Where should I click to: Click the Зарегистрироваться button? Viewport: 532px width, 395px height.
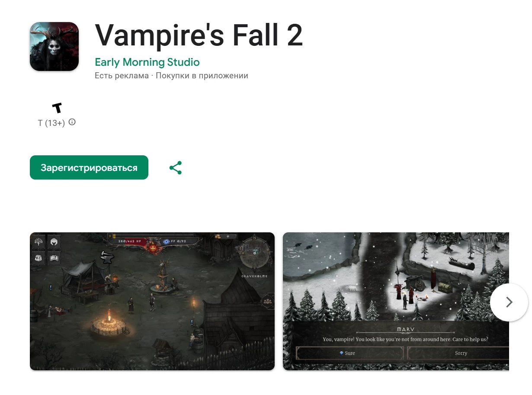pyautogui.click(x=89, y=167)
